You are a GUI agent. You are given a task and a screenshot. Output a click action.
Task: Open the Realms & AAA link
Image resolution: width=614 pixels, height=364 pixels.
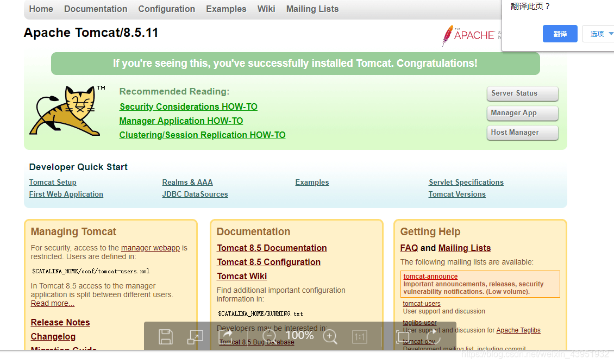click(x=187, y=183)
